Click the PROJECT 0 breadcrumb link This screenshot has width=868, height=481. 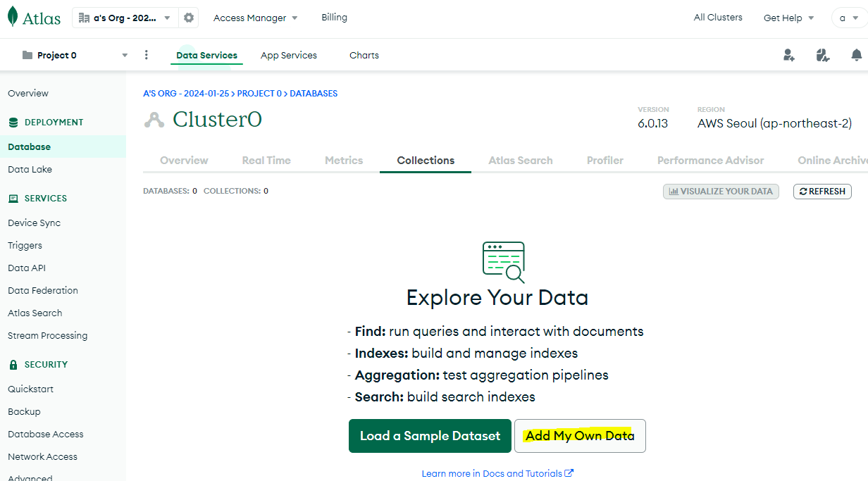259,93
